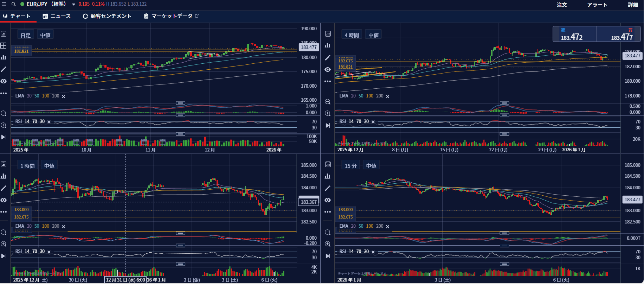This screenshot has height=284, width=644.
Task: Switch to the ニュース tab
Action: [x=57, y=16]
